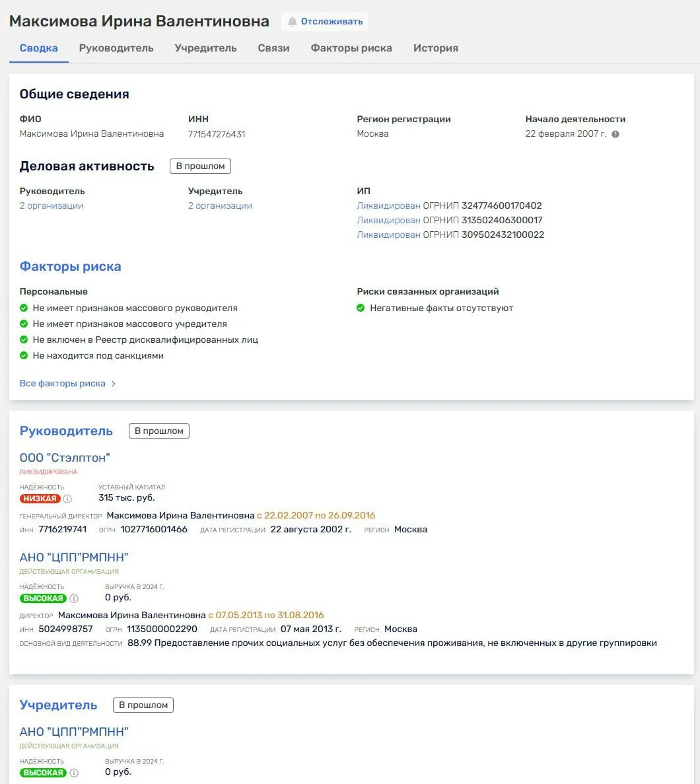Click the info icon beside ВЫСОКАЯ badge in Учредитель section
This screenshot has width=700, height=784.
pyautogui.click(x=74, y=773)
